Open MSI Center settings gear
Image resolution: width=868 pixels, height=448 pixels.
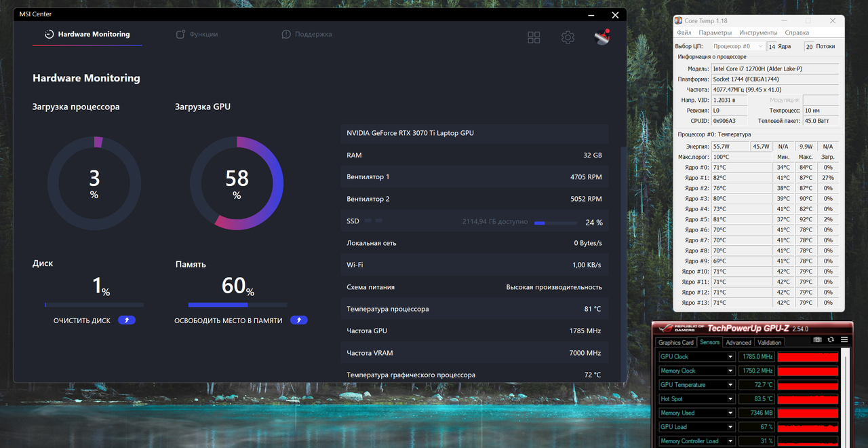coord(568,37)
